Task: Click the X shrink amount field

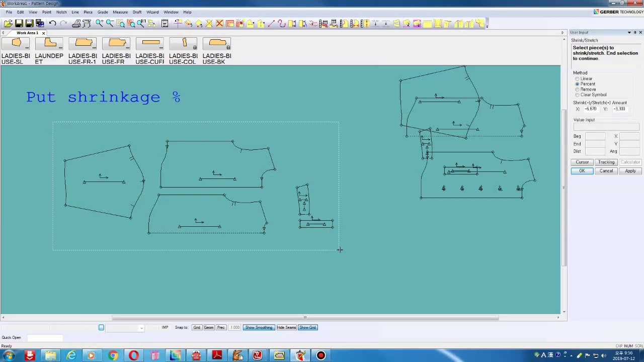Action: click(x=591, y=109)
